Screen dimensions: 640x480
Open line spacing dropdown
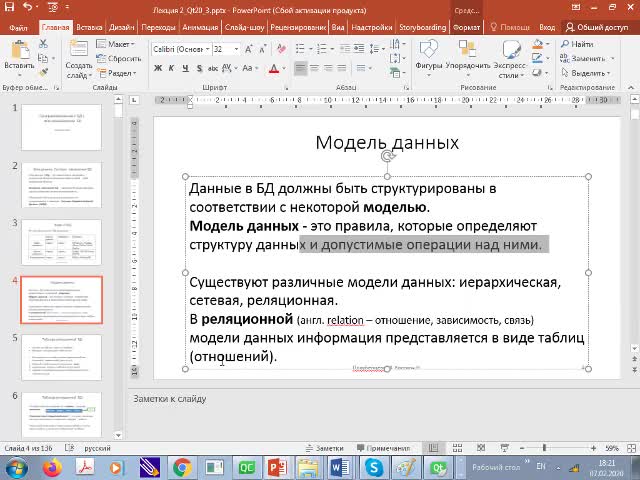click(x=377, y=49)
